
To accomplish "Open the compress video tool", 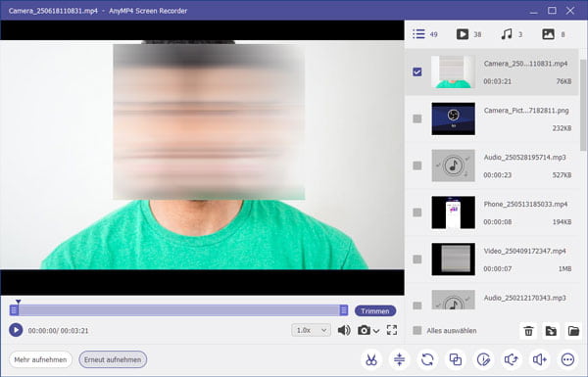I will coord(400,359).
